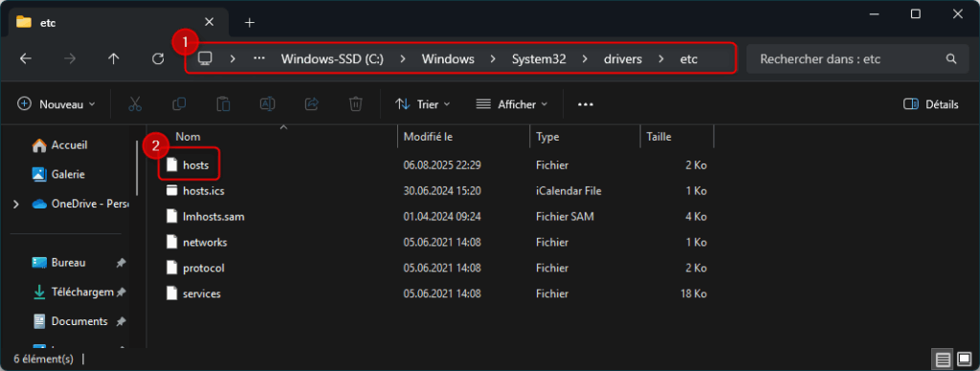Select OneDrive - Personal in sidebar
The image size is (980, 371).
(x=80, y=204)
